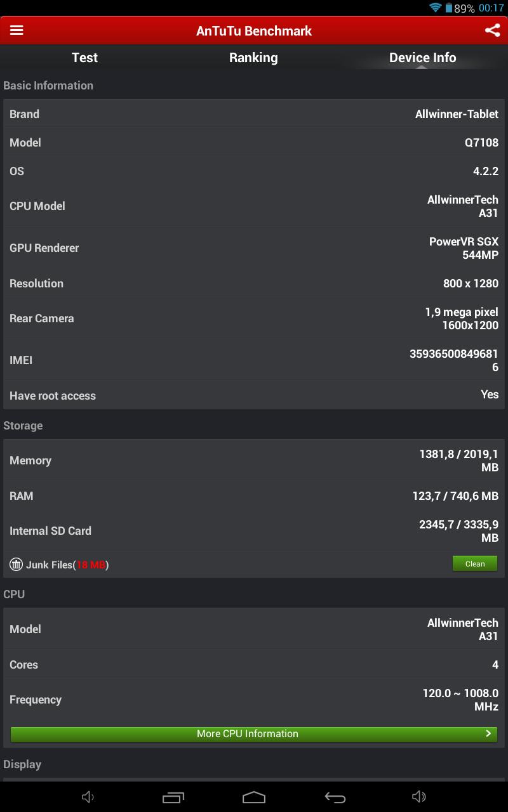Expand CPU details via the chevron arrow
The height and width of the screenshot is (812, 508).
[x=488, y=733]
